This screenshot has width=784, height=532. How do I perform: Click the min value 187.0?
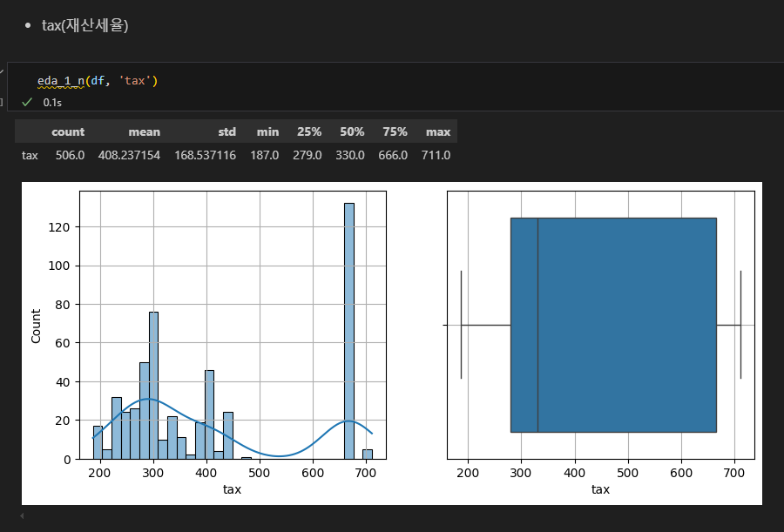(265, 155)
